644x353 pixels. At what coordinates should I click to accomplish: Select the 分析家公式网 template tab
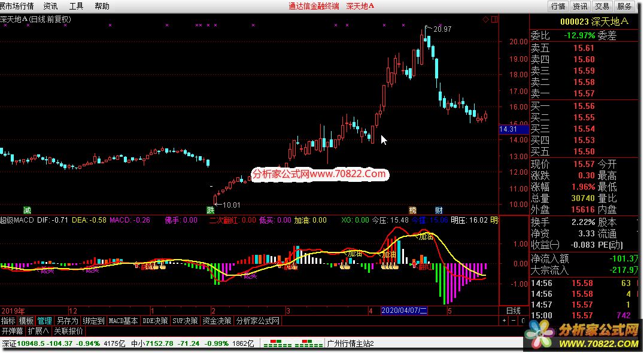pos(257,321)
